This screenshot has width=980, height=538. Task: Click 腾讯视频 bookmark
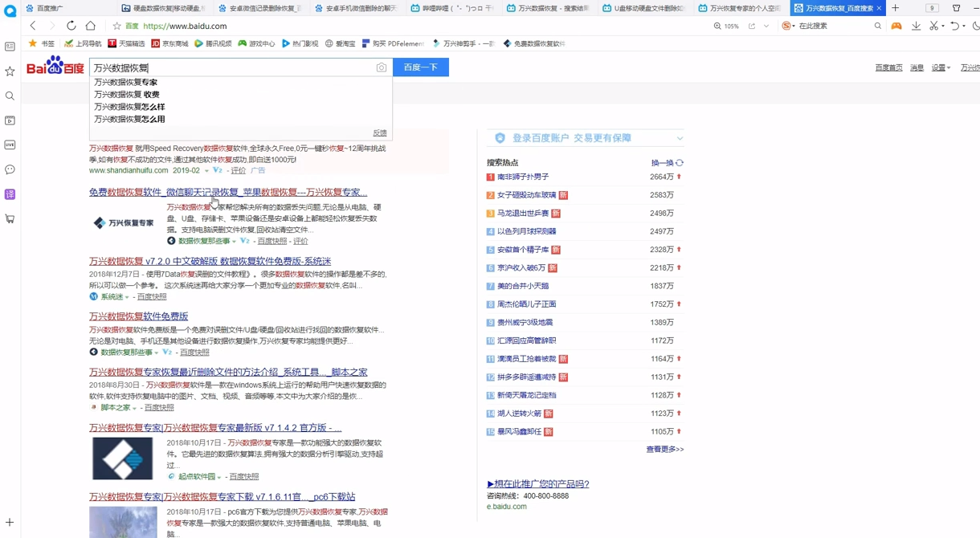[213, 43]
